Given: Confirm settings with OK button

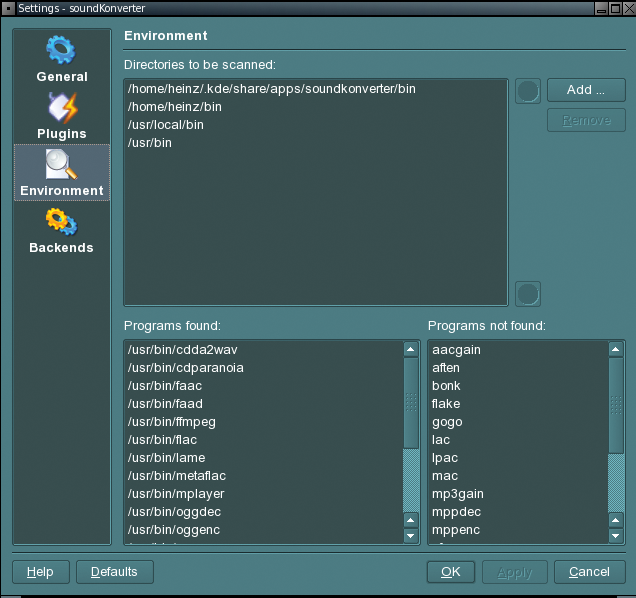Looking at the screenshot, I should pos(451,572).
